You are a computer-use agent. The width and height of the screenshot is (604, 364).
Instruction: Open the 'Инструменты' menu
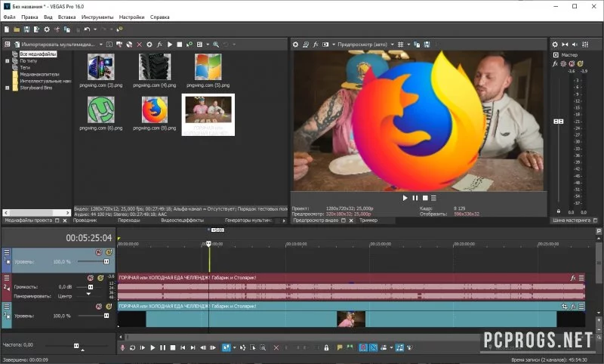coord(97,17)
